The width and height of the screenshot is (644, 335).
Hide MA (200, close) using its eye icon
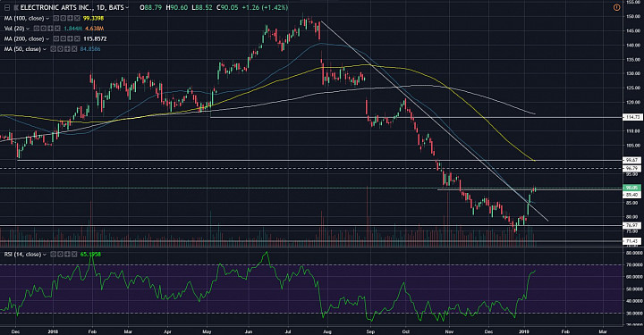point(56,38)
